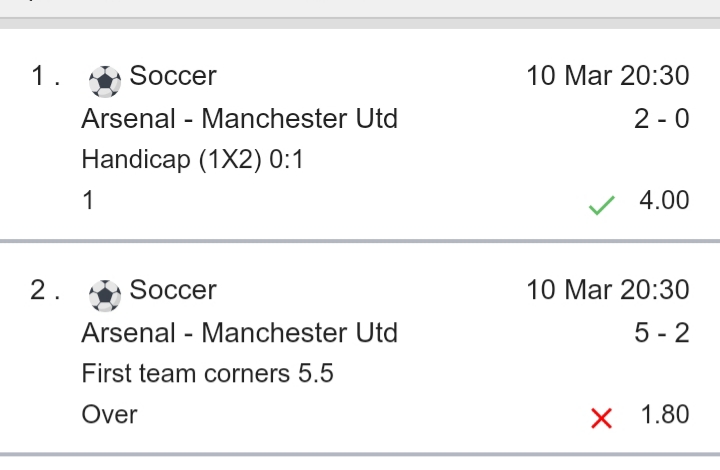Screen dimensions: 720x470
Task: Open first Arsenal - Manchester Utd match
Action: (x=239, y=119)
